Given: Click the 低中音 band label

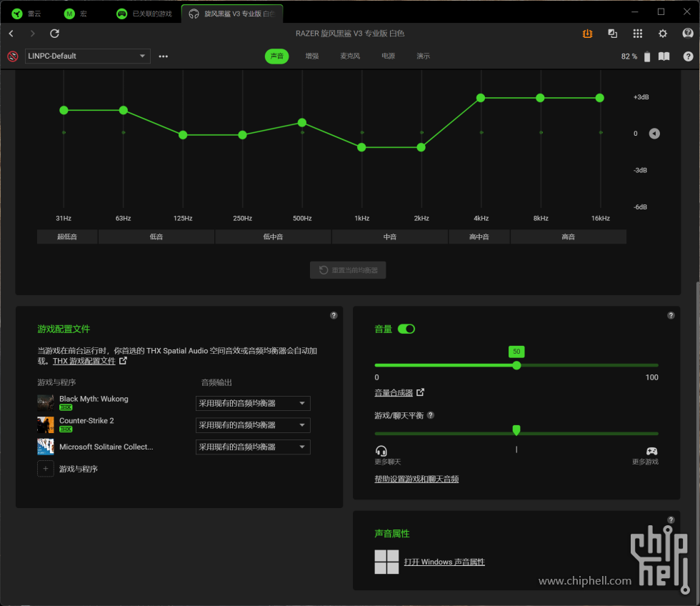Looking at the screenshot, I should 273,237.
